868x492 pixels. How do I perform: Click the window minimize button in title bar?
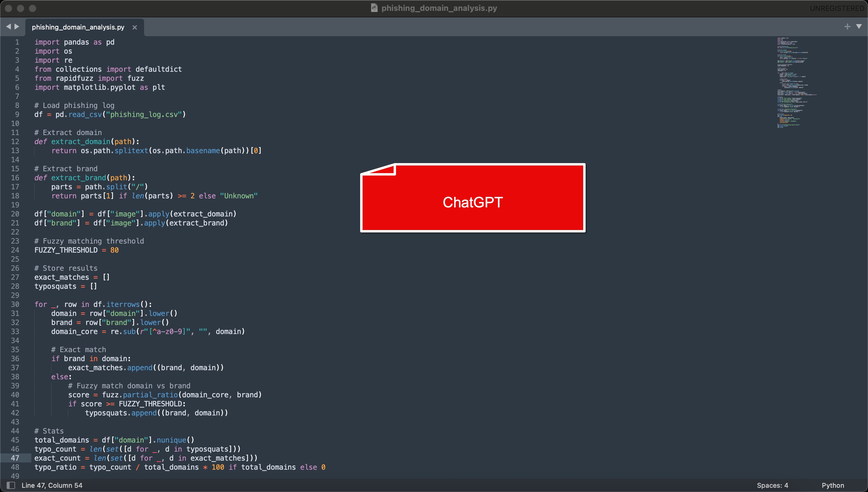pyautogui.click(x=20, y=8)
